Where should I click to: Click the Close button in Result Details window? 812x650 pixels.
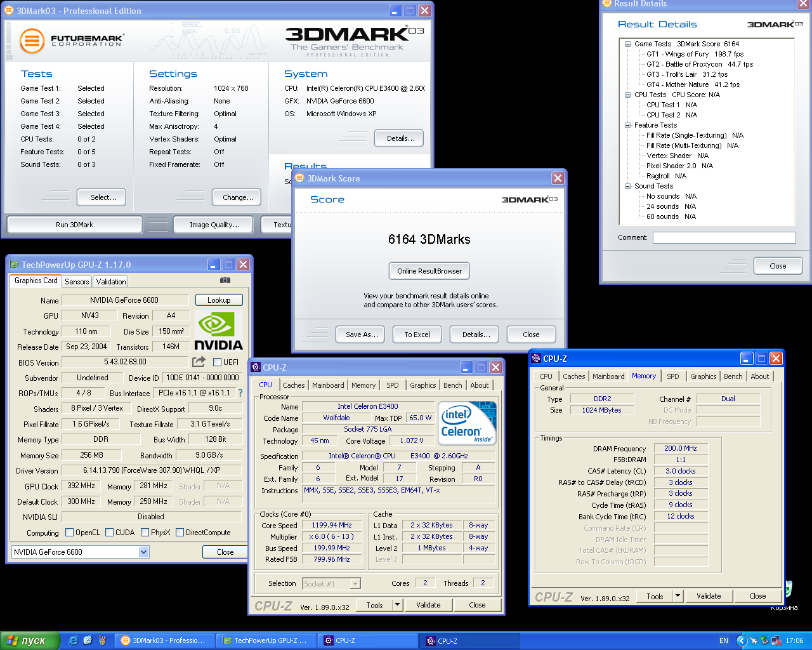[778, 266]
